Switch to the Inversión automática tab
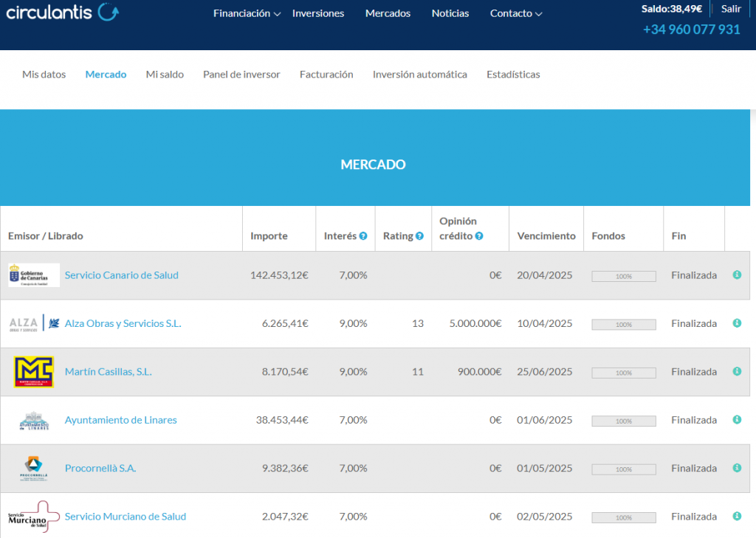Image resolution: width=756 pixels, height=538 pixels. [x=419, y=75]
